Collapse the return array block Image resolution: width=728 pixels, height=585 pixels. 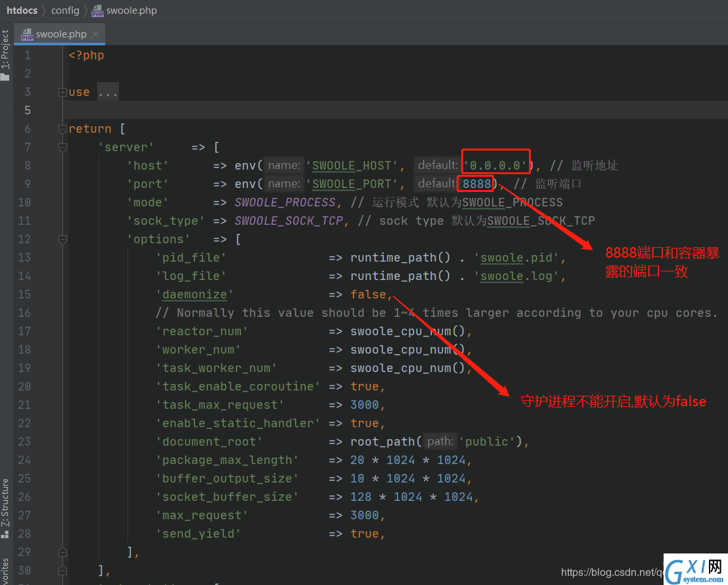click(x=62, y=129)
